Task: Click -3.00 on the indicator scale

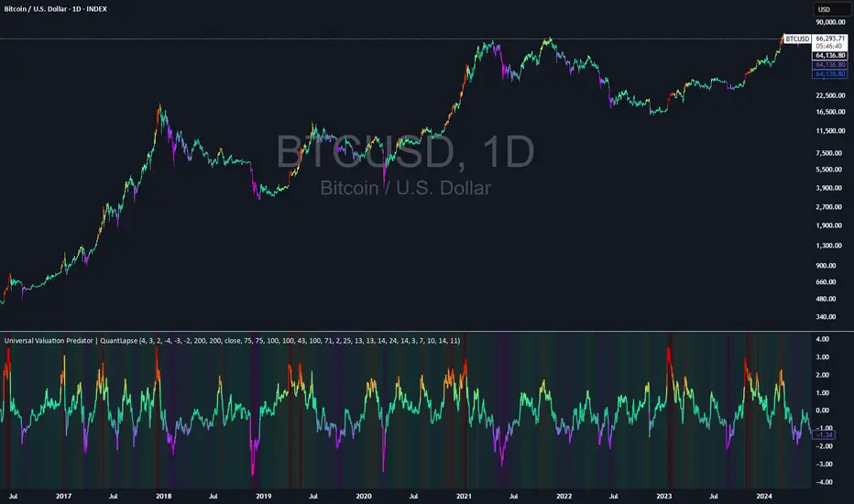Action: click(823, 465)
